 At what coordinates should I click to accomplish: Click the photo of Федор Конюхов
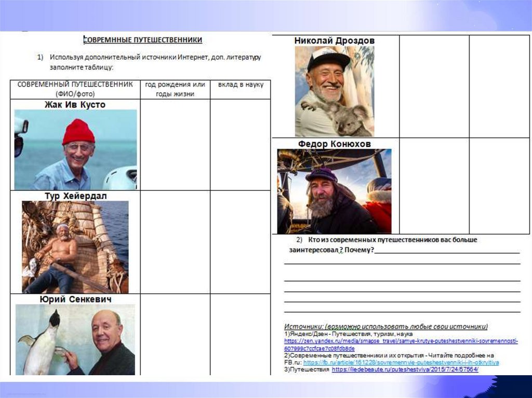334,191
